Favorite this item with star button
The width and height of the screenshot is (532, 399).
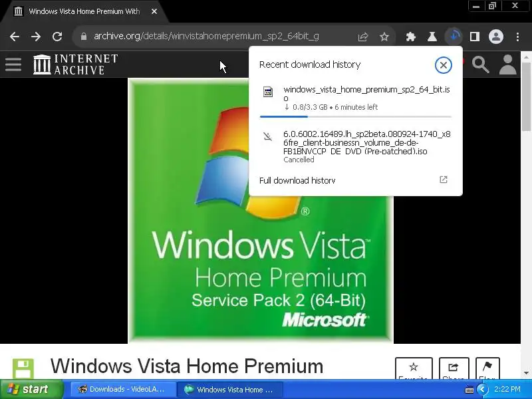[x=414, y=368]
